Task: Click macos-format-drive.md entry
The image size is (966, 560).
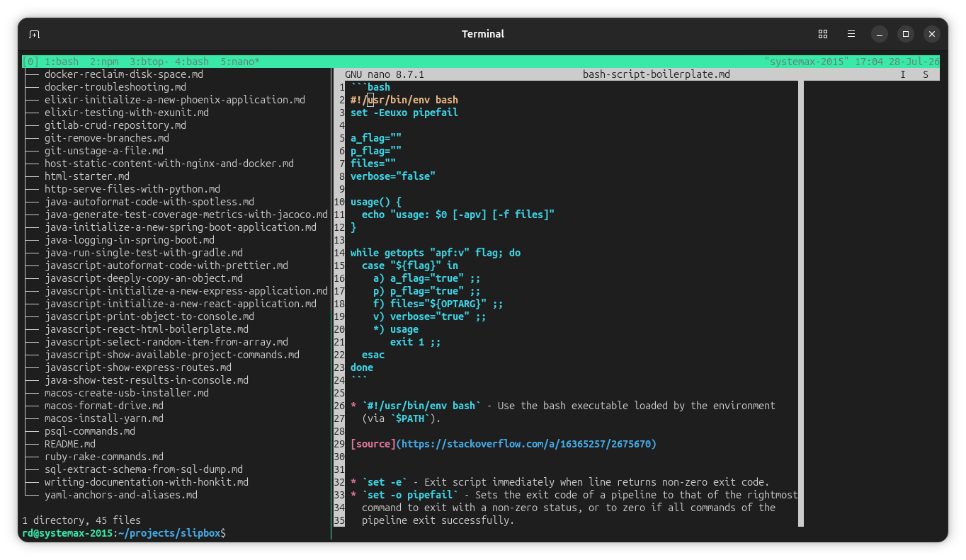Action: tap(104, 406)
